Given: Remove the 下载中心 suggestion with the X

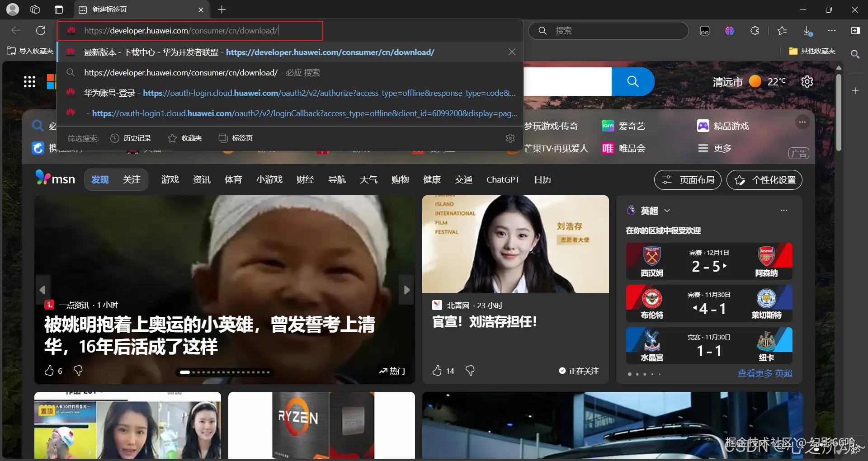Looking at the screenshot, I should coord(512,52).
